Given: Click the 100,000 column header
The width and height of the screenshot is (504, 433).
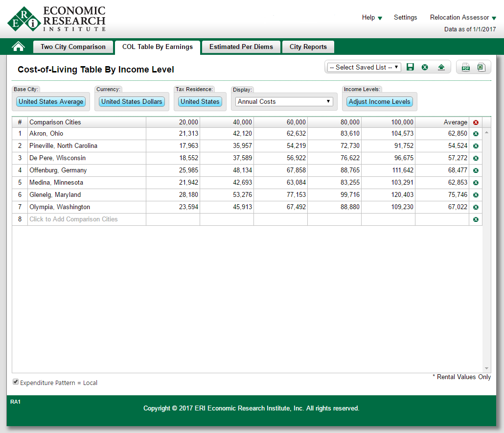Looking at the screenshot, I should tap(389, 122).
